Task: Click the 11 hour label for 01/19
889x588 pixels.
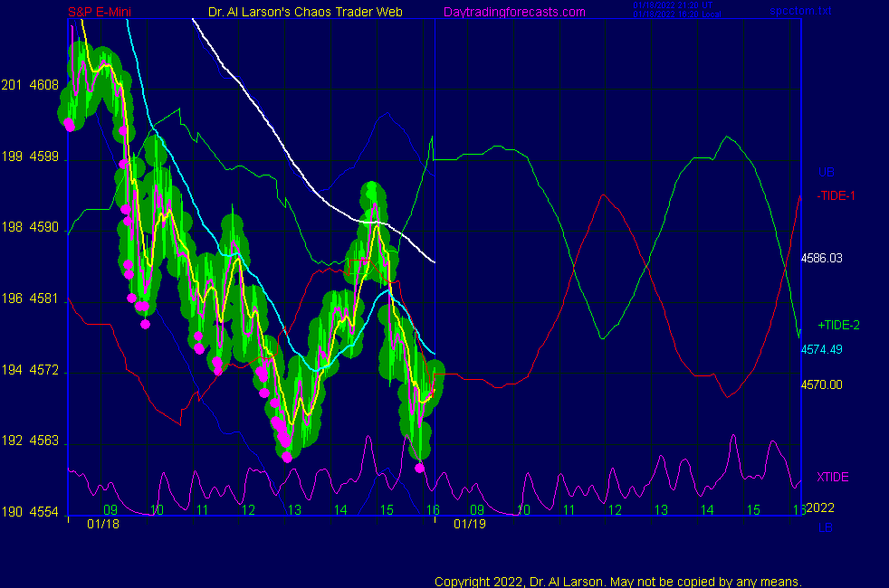Action: (x=569, y=510)
